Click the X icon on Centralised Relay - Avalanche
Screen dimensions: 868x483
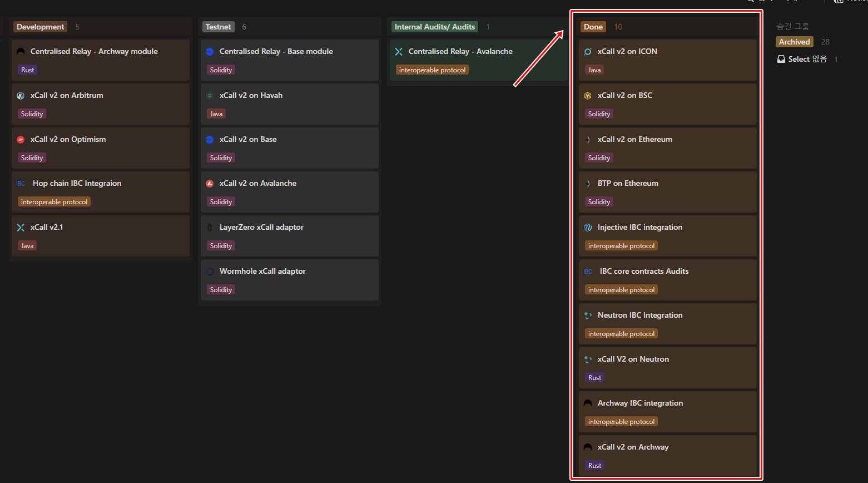(x=399, y=52)
